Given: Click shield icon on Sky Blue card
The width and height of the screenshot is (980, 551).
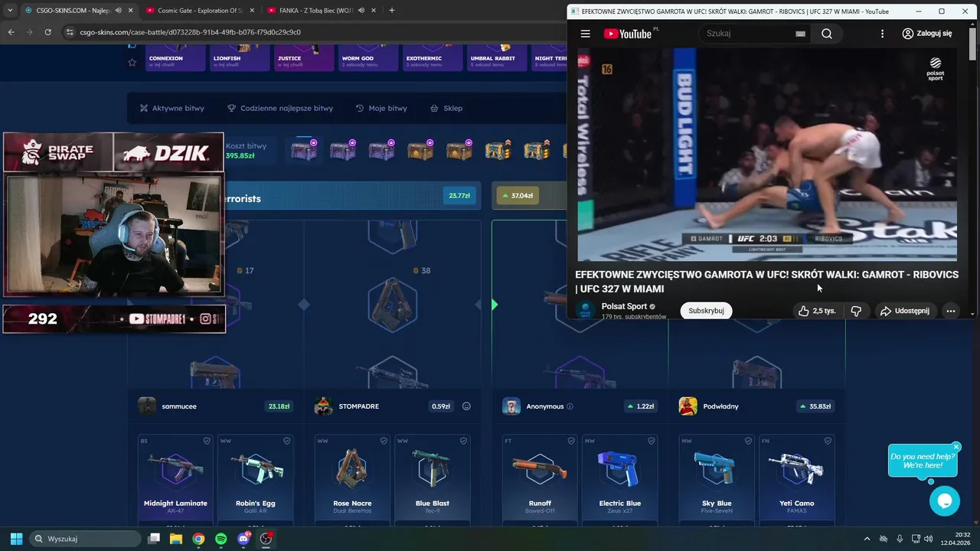Looking at the screenshot, I should pyautogui.click(x=748, y=441).
